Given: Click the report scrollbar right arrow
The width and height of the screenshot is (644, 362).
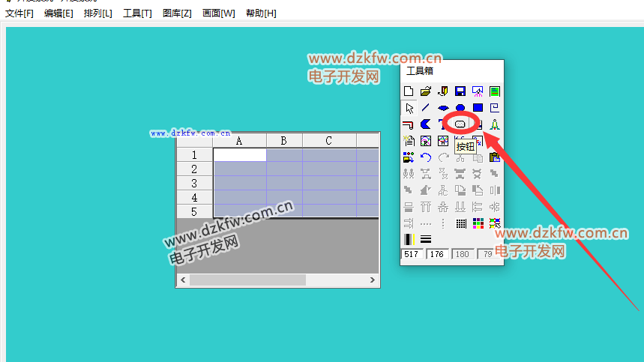Looking at the screenshot, I should click(x=373, y=280).
